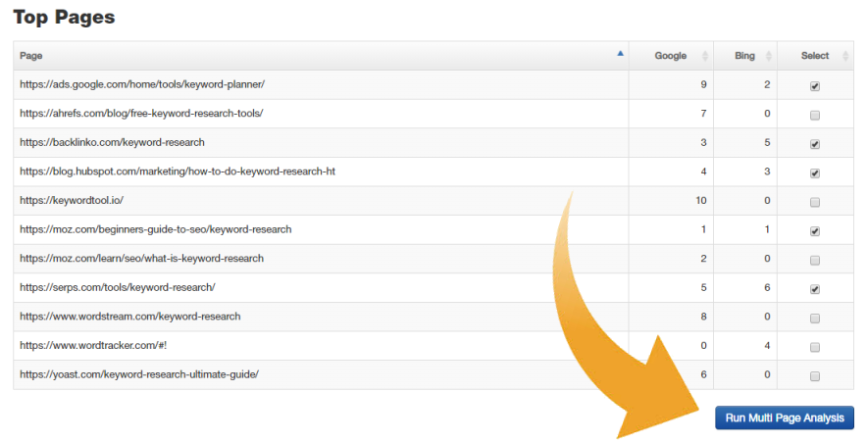Click Bing rank 2 in the ads.google.com row
Screen dimensions: 868x441
coord(767,84)
